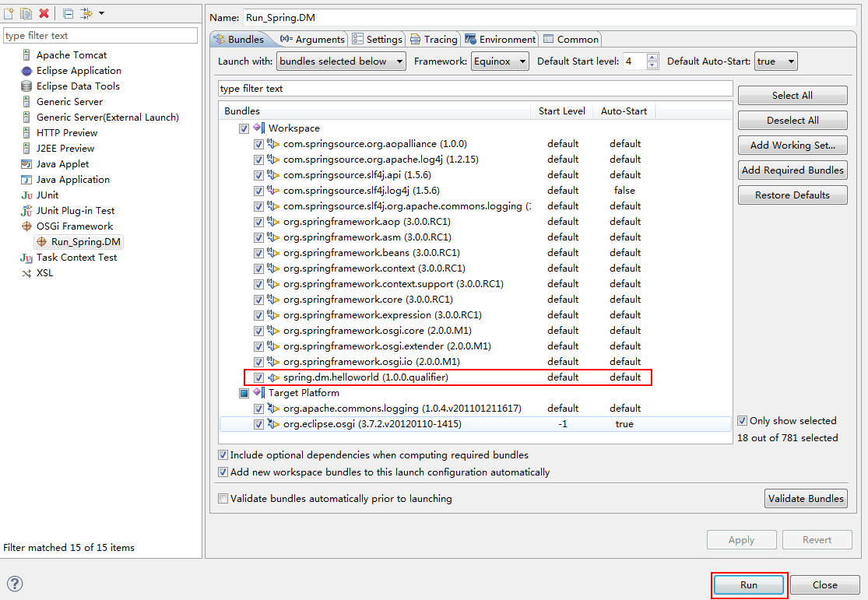Click the Select All button

tap(792, 95)
